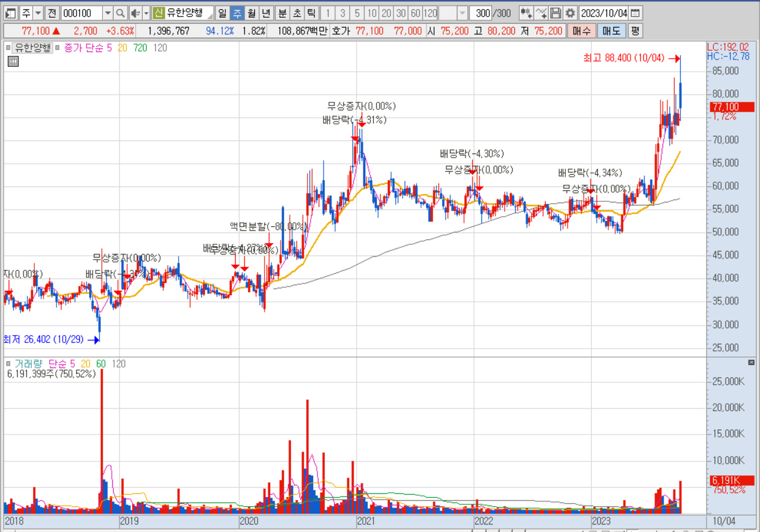This screenshot has width=760, height=532.
Task: Open the speaker icon's dropdown arrow
Action: tap(145, 13)
